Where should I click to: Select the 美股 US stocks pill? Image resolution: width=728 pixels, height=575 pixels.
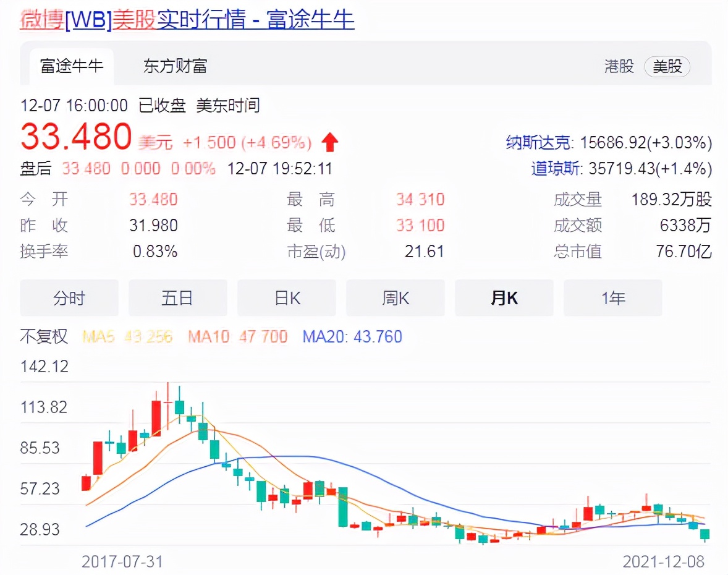click(667, 67)
